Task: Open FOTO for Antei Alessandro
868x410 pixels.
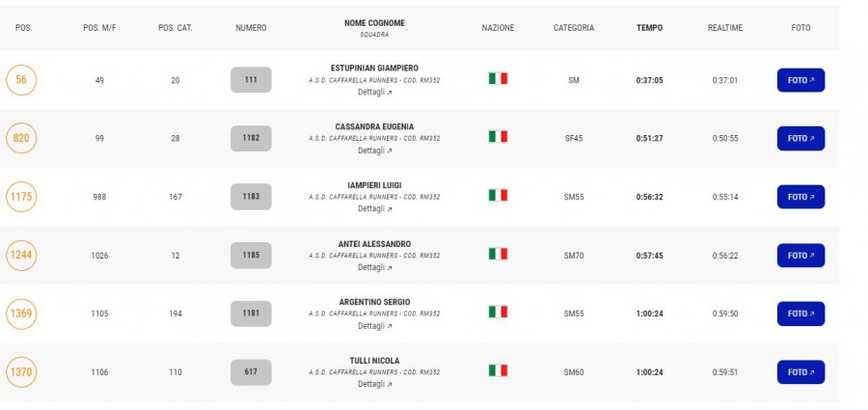Action: pyautogui.click(x=800, y=256)
